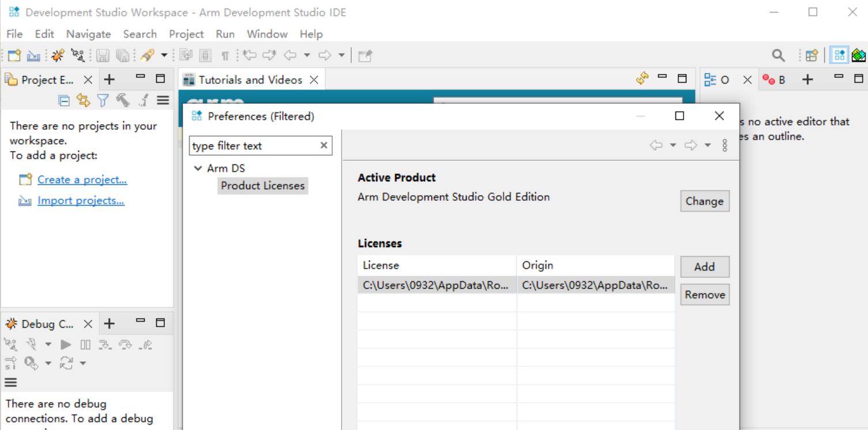The height and width of the screenshot is (430, 868).
Task: Click the Import projects link
Action: 81,201
